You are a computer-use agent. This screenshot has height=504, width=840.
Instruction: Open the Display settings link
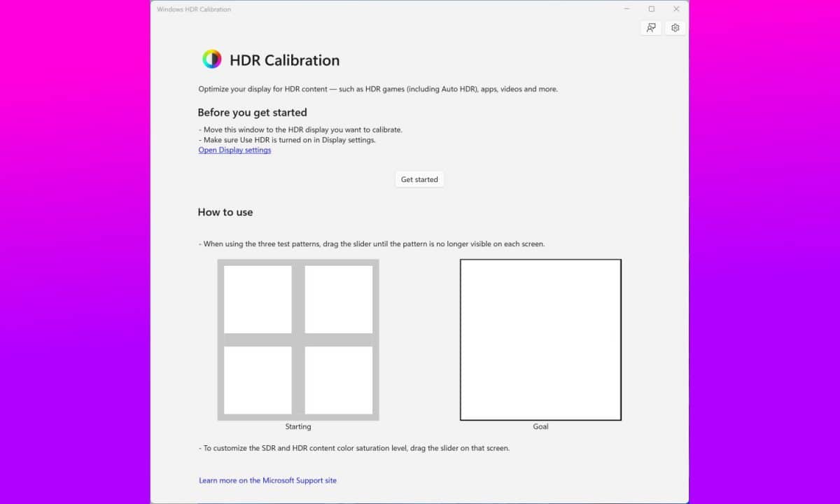pyautogui.click(x=234, y=150)
